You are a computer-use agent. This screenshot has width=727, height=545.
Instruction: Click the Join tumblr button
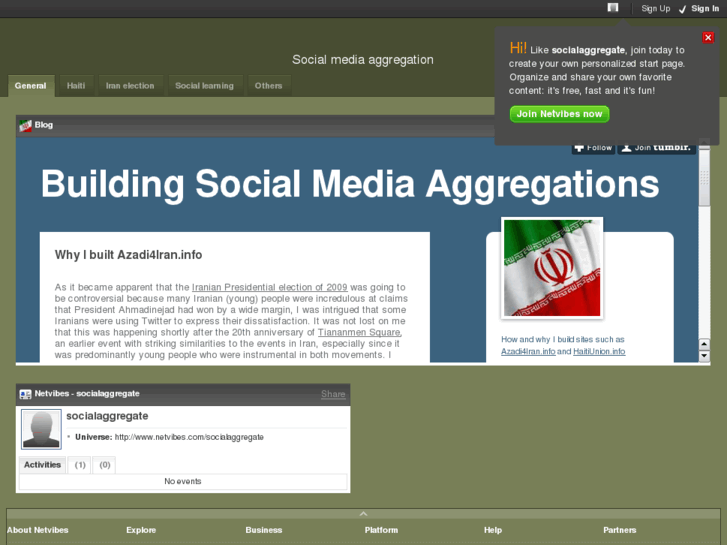(657, 148)
